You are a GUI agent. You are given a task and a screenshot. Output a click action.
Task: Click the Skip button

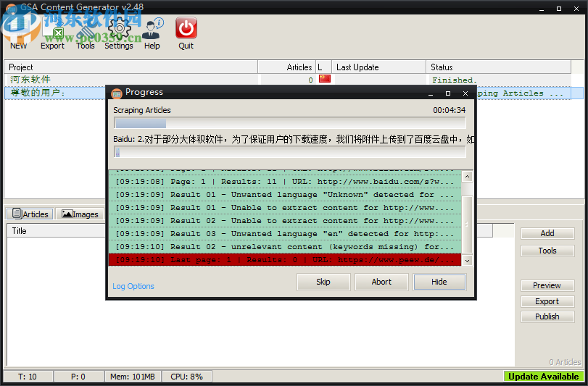(x=323, y=282)
